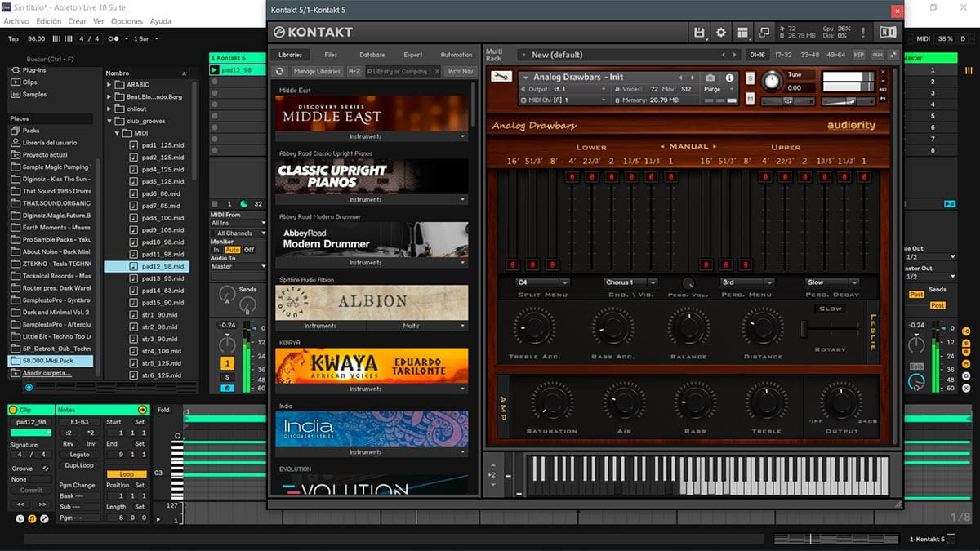Set Monitor to In on Kontakt track
This screenshot has height=551, width=980.
coord(216,250)
